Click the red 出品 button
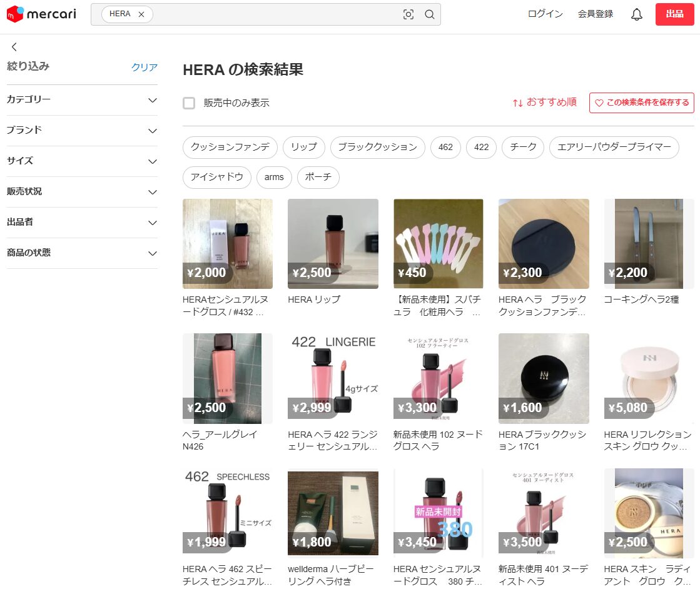The width and height of the screenshot is (700, 589). (x=674, y=14)
